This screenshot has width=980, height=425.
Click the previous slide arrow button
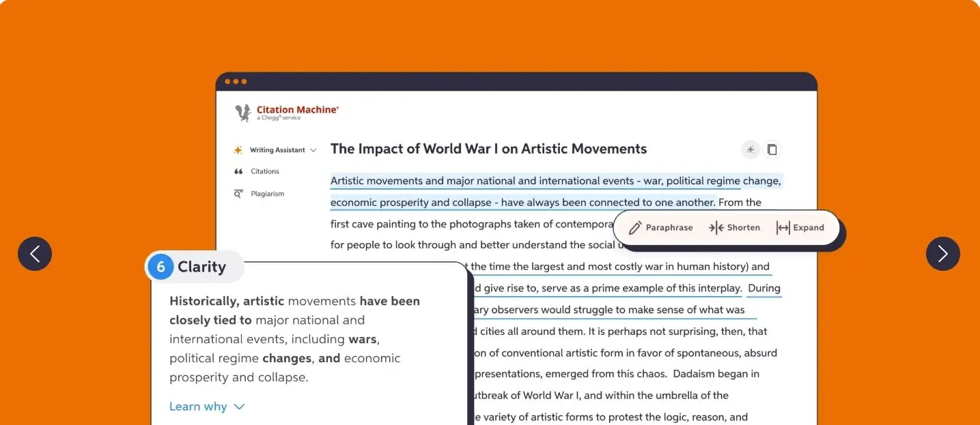coord(35,254)
